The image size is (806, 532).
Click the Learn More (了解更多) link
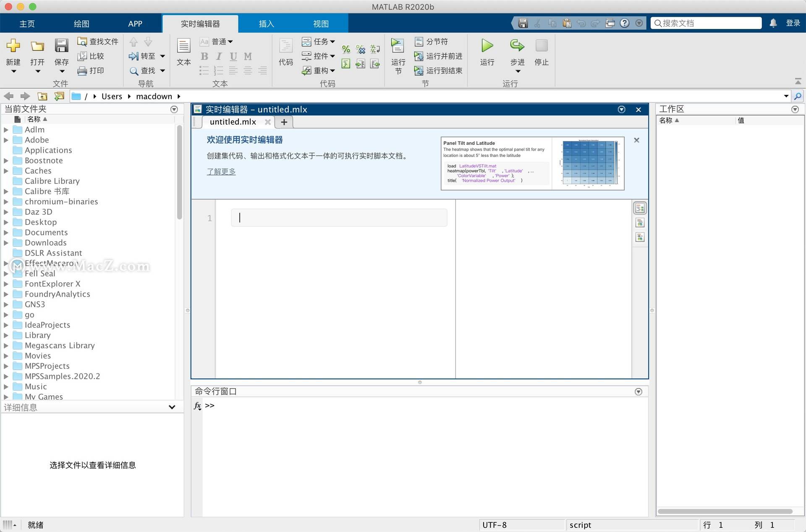pyautogui.click(x=221, y=172)
